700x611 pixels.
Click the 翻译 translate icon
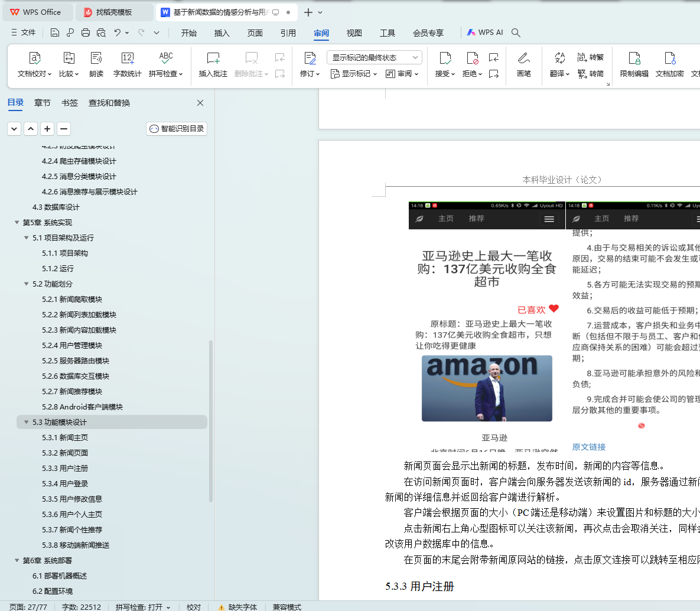[x=559, y=65]
